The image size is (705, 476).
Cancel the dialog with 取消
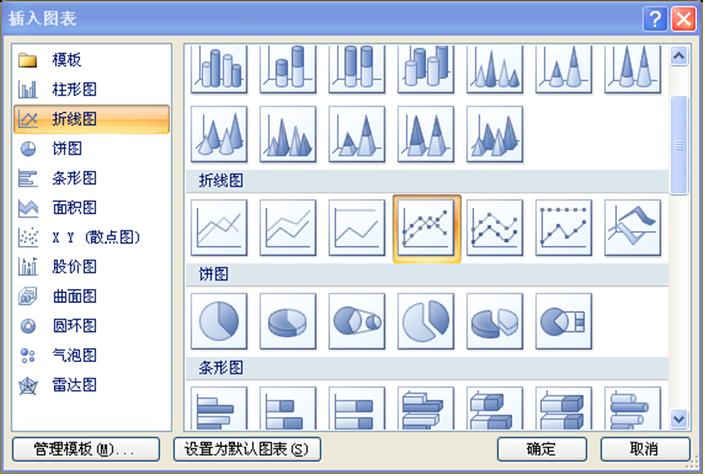pyautogui.click(x=645, y=449)
